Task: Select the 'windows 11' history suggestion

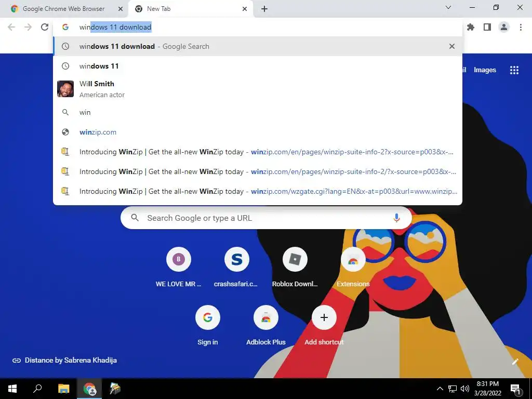Action: pyautogui.click(x=258, y=66)
